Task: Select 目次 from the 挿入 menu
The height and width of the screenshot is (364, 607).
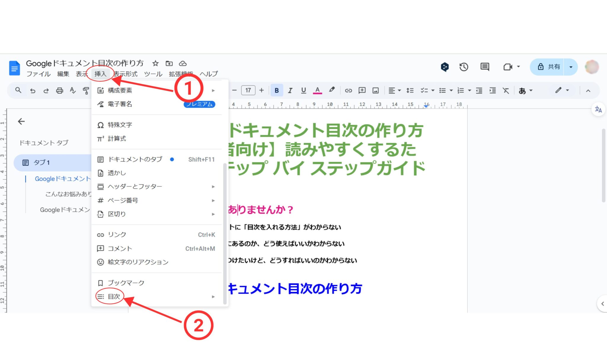Action: [x=114, y=296]
